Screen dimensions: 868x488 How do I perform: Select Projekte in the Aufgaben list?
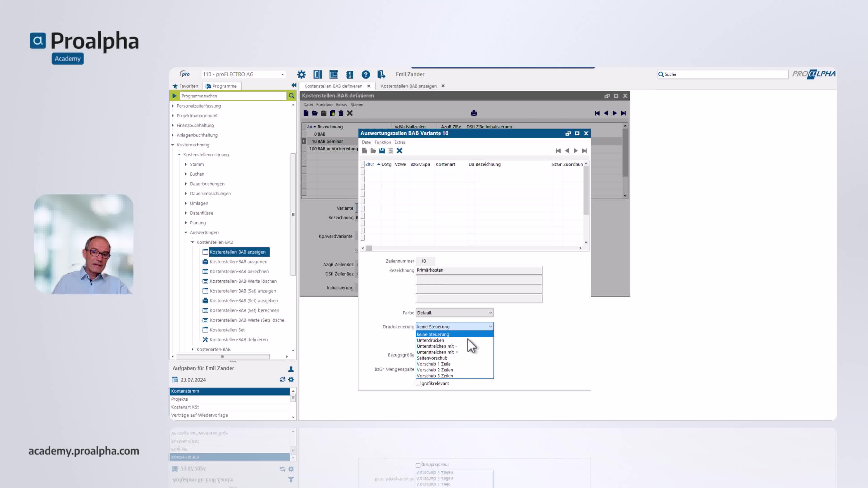pos(180,399)
